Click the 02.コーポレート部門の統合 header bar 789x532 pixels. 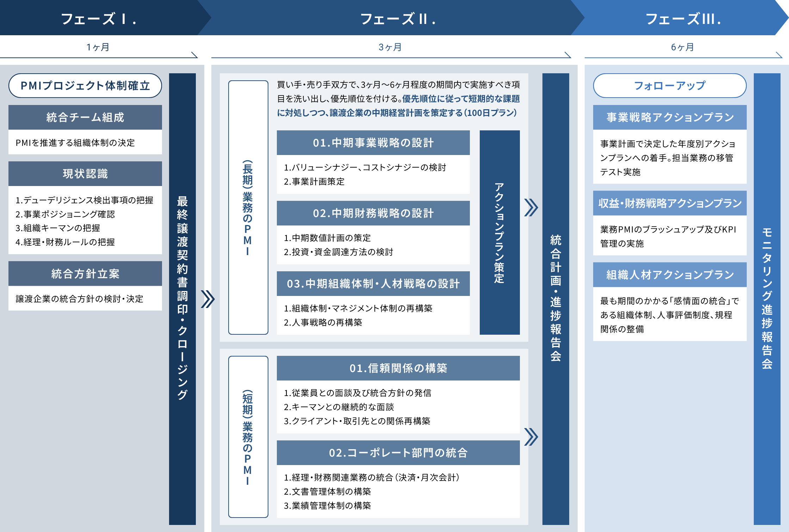pyautogui.click(x=398, y=453)
